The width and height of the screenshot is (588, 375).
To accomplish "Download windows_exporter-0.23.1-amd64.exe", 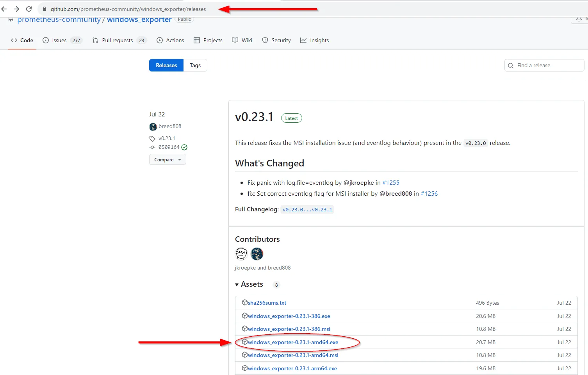I will click(x=293, y=342).
